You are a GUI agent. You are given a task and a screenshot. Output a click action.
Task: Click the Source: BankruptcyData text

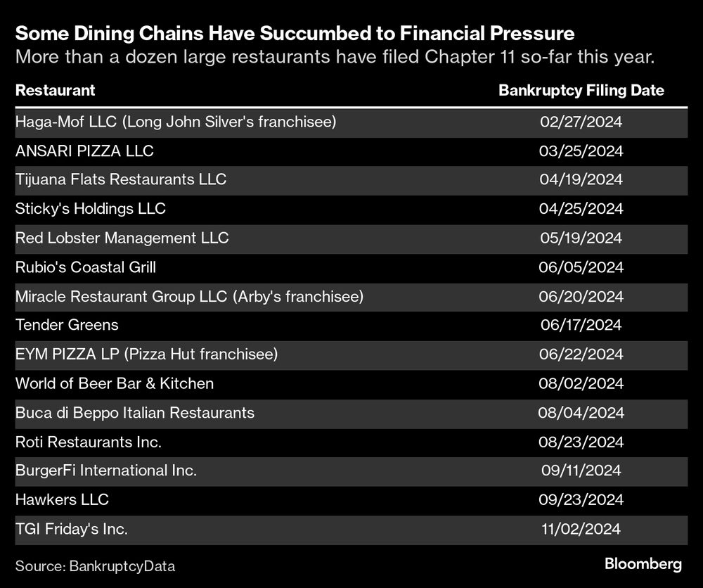click(95, 565)
